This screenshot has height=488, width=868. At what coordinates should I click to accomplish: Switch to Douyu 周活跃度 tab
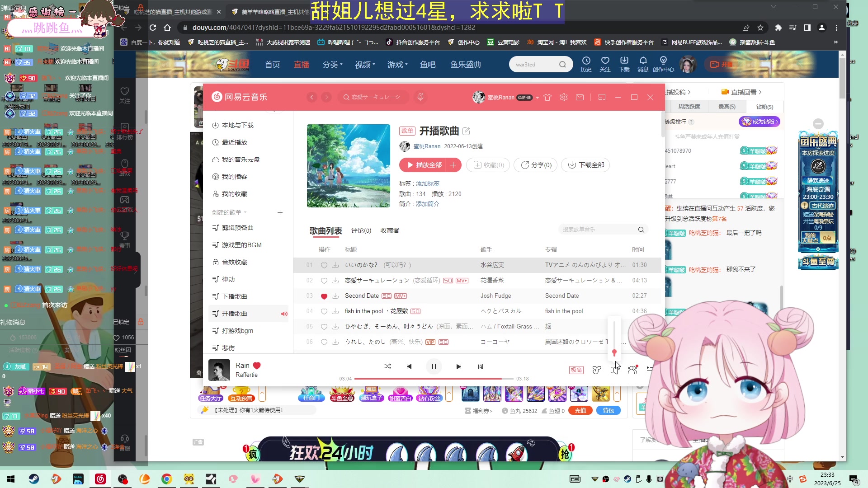point(689,107)
